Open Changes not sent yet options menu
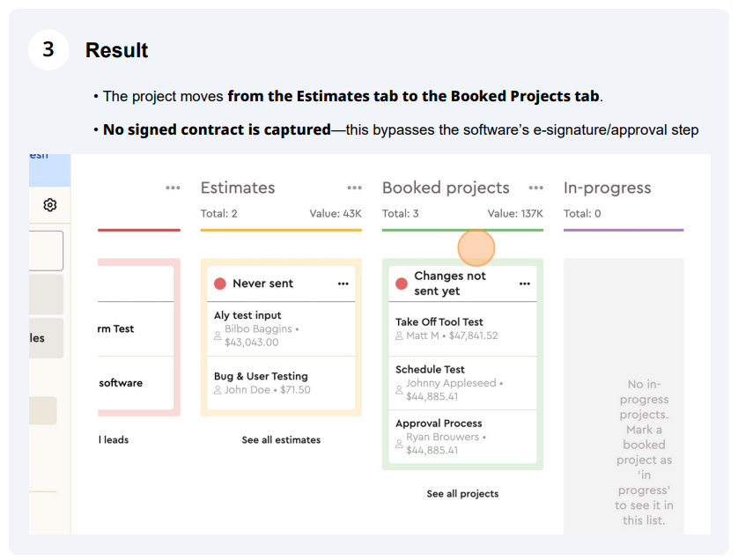Screen dimensions: 738x560 [525, 284]
